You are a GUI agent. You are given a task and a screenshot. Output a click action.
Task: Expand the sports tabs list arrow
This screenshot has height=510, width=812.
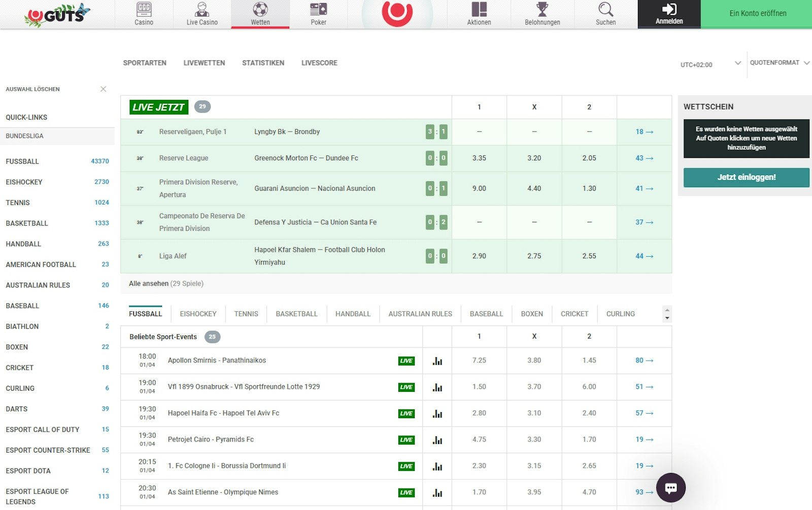667,318
